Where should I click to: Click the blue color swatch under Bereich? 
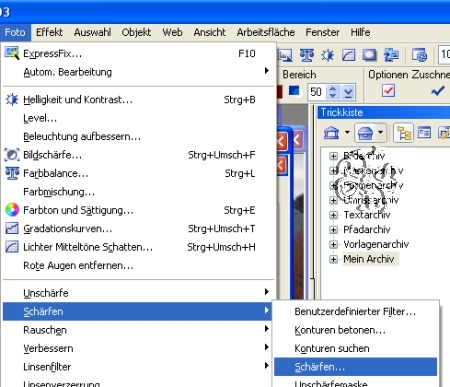point(294,91)
